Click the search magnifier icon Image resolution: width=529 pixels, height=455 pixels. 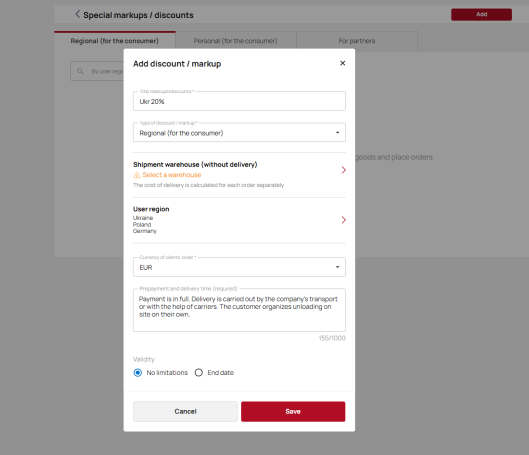pyautogui.click(x=80, y=71)
